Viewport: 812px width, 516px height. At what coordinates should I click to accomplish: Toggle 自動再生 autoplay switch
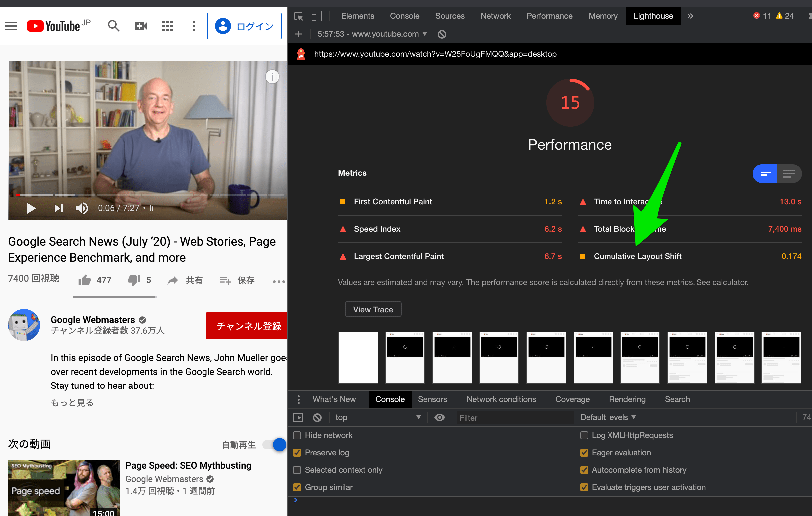coord(274,444)
